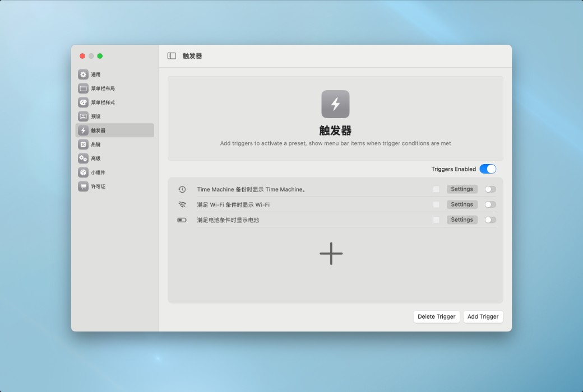Open 高级 via its double-gear icon
The width and height of the screenshot is (583, 392).
84,158
